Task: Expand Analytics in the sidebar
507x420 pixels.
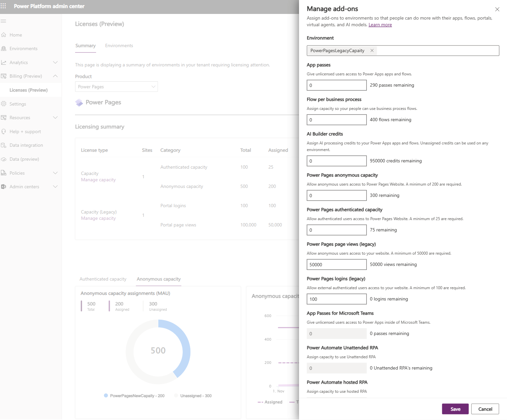Action: (x=55, y=62)
